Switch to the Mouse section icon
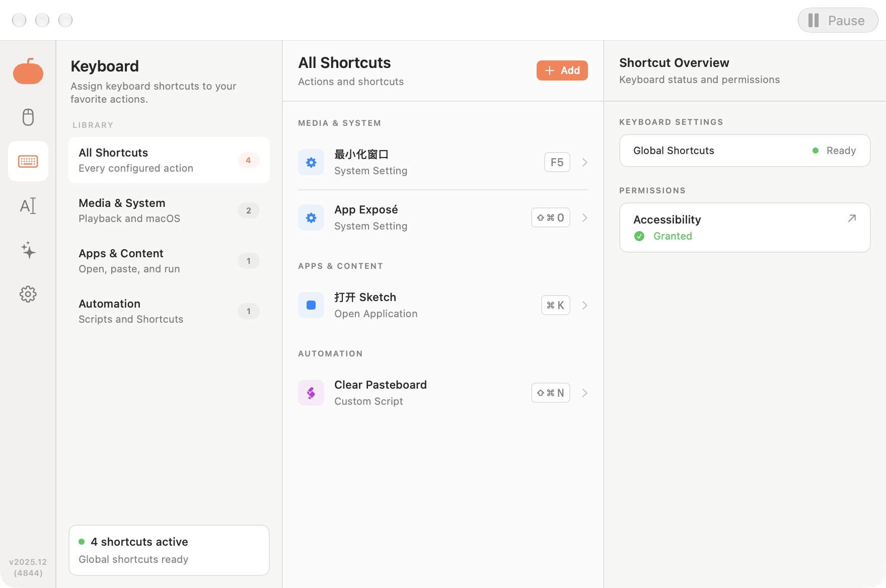Viewport: 886px width, 588px height. [28, 117]
